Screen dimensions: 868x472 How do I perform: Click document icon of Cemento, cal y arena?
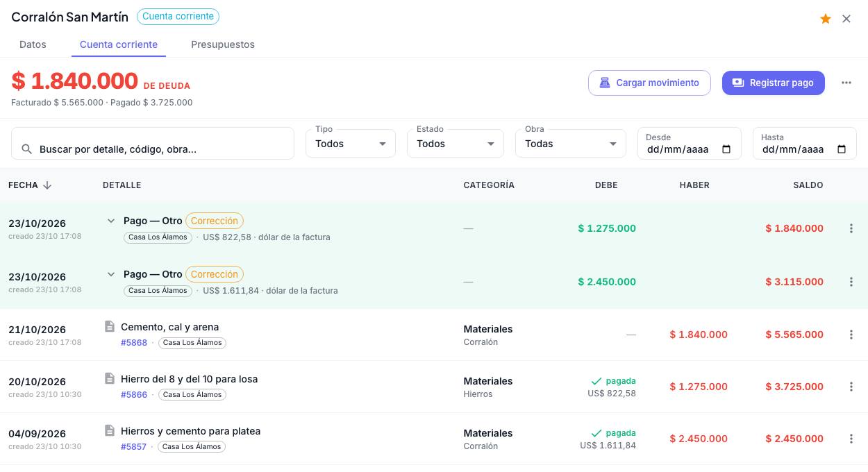pyautogui.click(x=109, y=326)
